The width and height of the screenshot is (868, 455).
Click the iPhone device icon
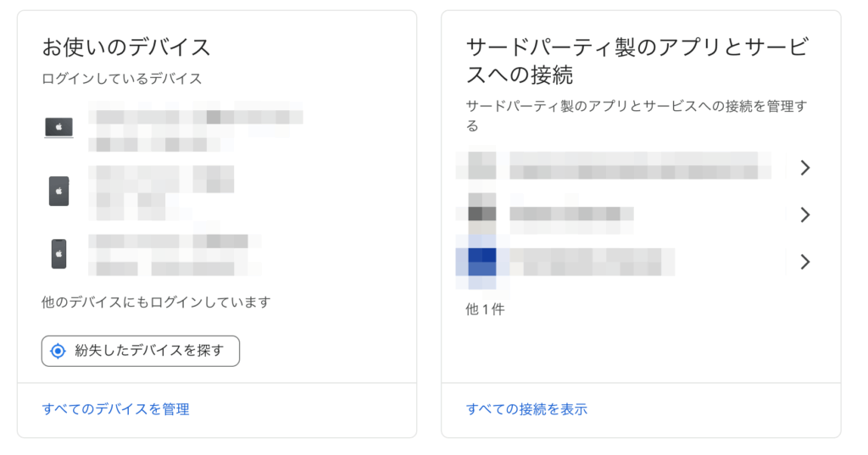tap(58, 253)
